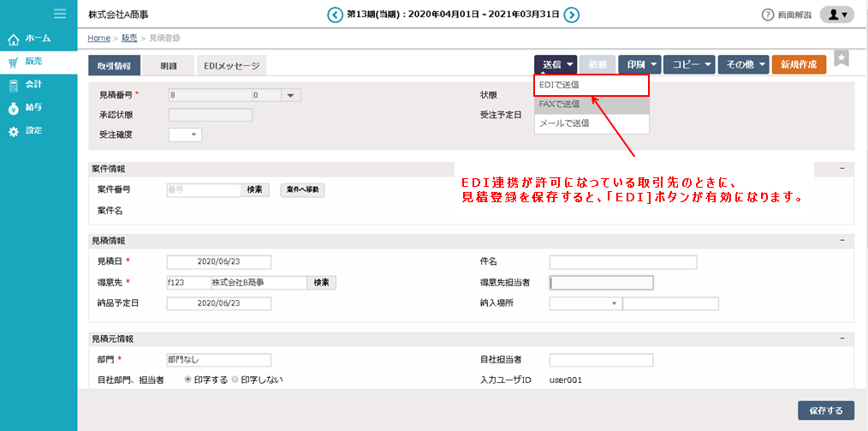Go to next fiscal period arrow
868x431 pixels.
tap(572, 15)
